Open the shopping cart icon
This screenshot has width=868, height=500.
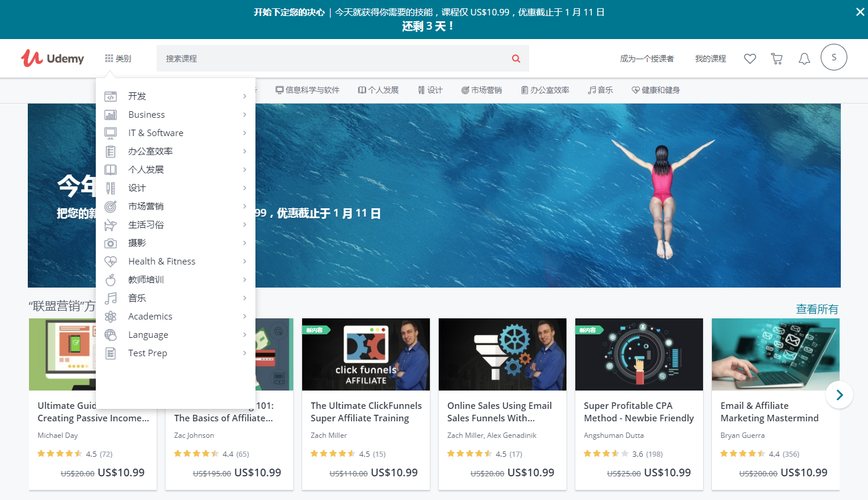tap(777, 59)
